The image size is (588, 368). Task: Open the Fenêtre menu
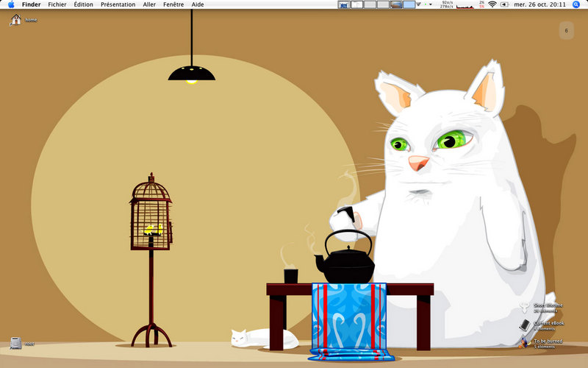pos(173,4)
